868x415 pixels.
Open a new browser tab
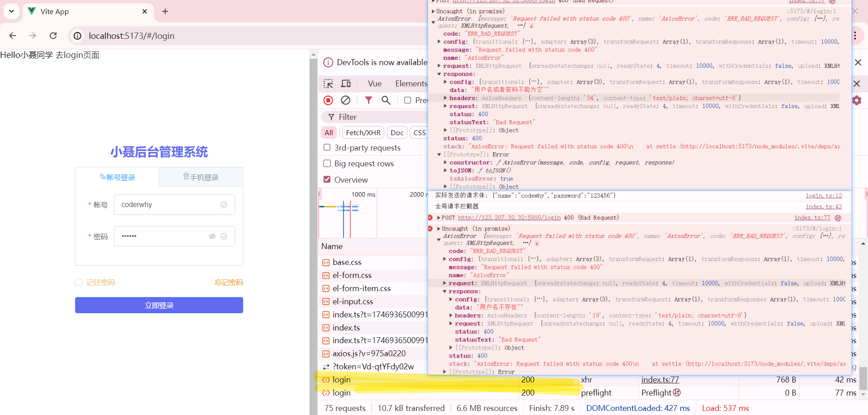[x=165, y=11]
